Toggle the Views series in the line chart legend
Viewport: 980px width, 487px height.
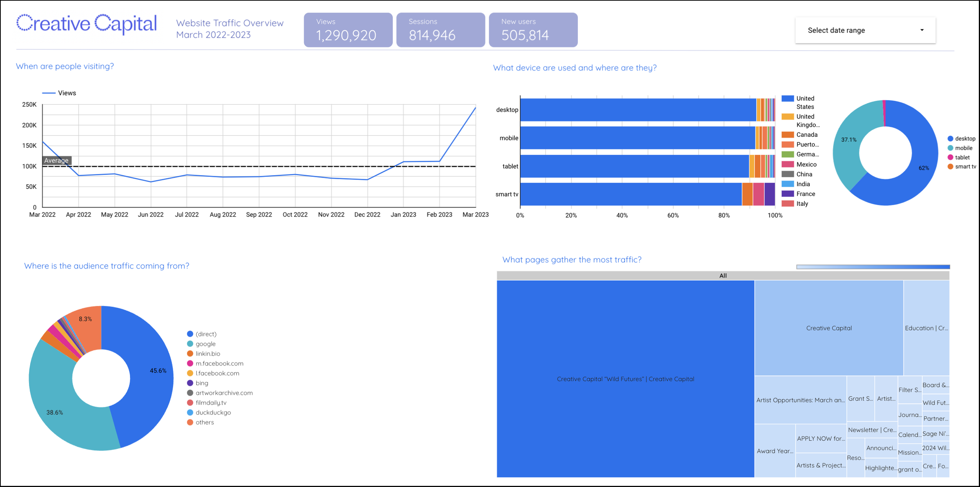59,93
